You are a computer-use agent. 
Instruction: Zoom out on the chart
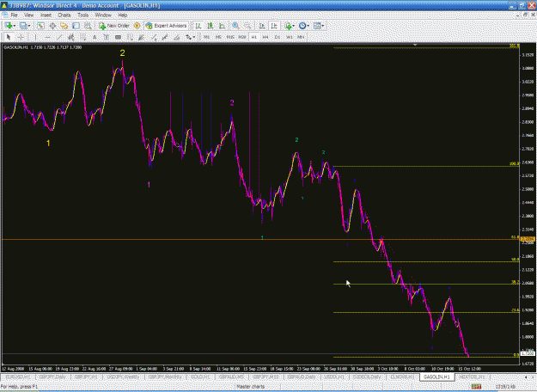(247, 26)
